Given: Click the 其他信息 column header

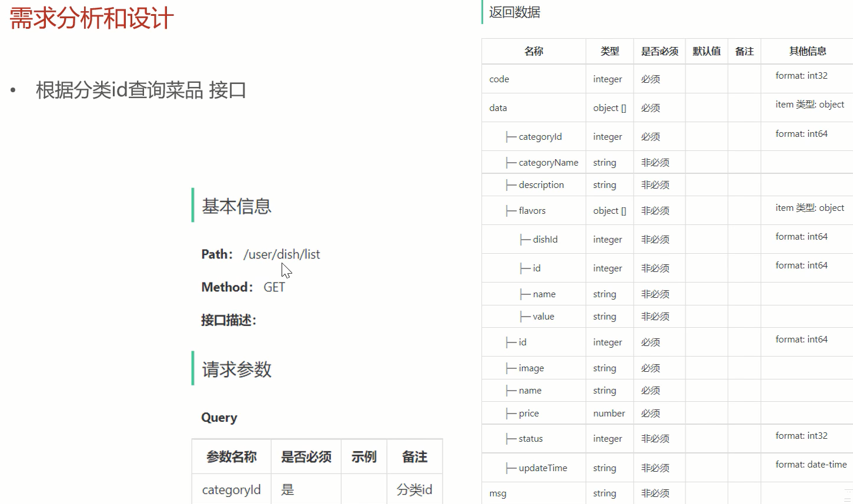Looking at the screenshot, I should (x=808, y=51).
